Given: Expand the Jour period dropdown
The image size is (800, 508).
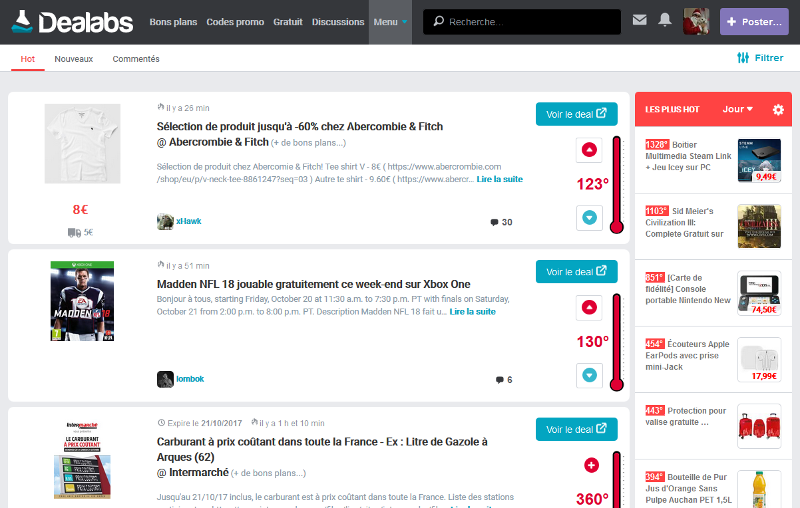Looking at the screenshot, I should pyautogui.click(x=737, y=109).
